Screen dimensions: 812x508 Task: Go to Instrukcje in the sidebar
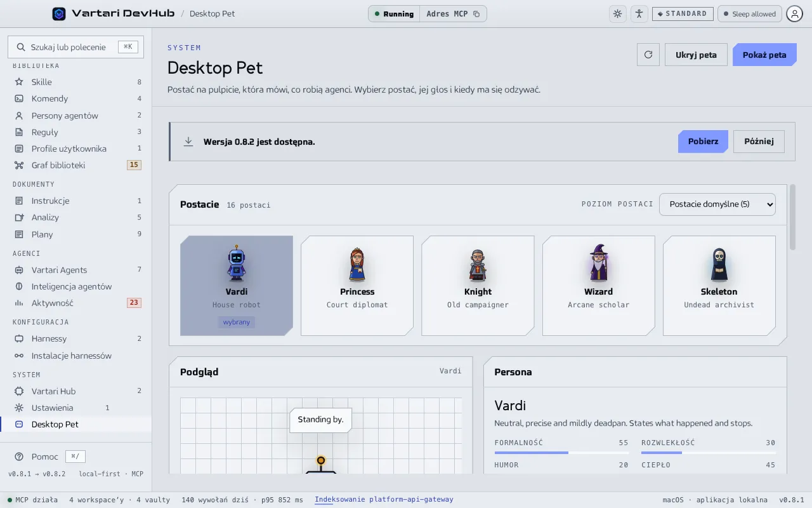click(x=76, y=201)
